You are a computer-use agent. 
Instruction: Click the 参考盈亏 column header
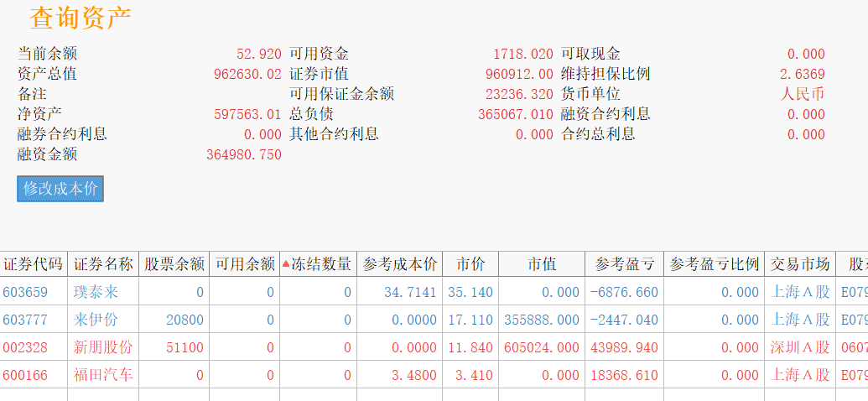coord(625,264)
